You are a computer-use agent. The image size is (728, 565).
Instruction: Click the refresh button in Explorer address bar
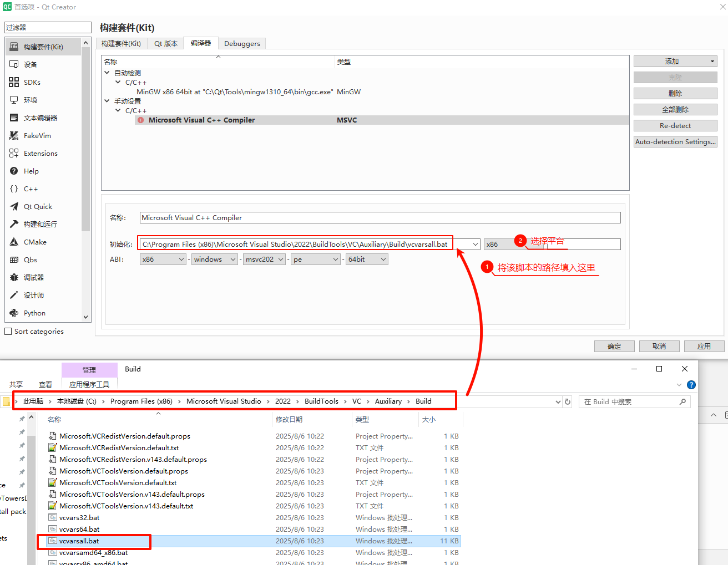coord(568,401)
